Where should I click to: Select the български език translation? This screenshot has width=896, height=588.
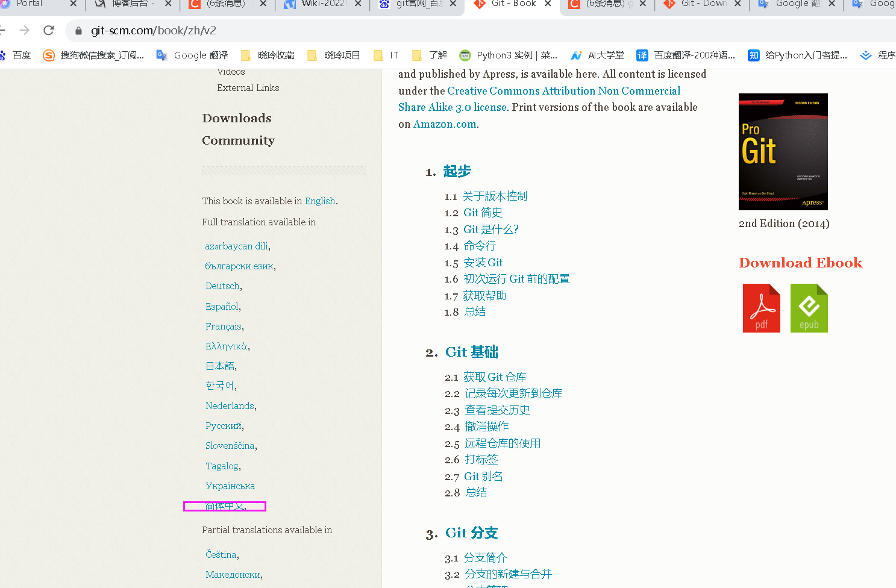239,266
